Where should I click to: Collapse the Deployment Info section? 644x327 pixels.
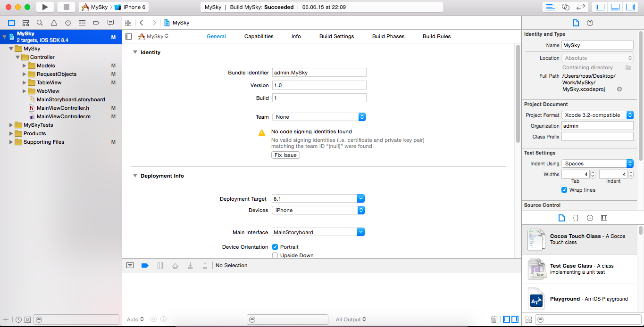pos(135,176)
